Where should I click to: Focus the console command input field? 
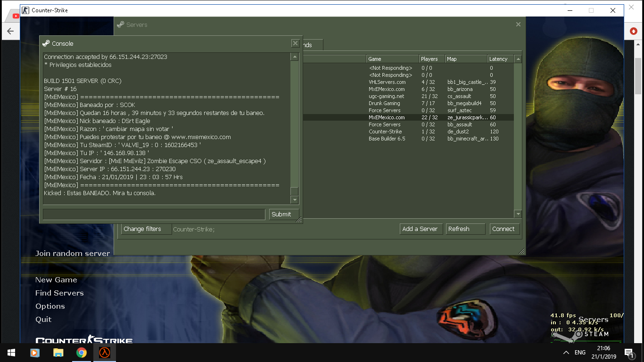click(x=154, y=214)
